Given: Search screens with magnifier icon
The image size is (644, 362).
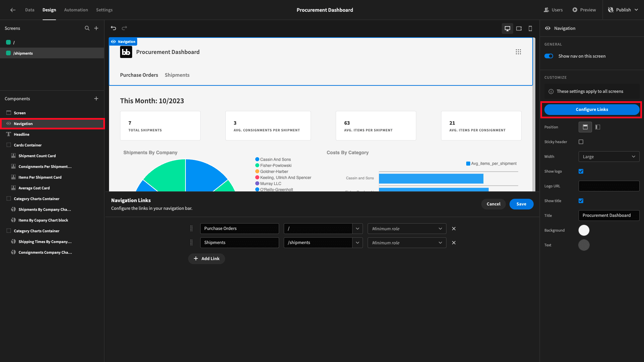Looking at the screenshot, I should [x=87, y=28].
